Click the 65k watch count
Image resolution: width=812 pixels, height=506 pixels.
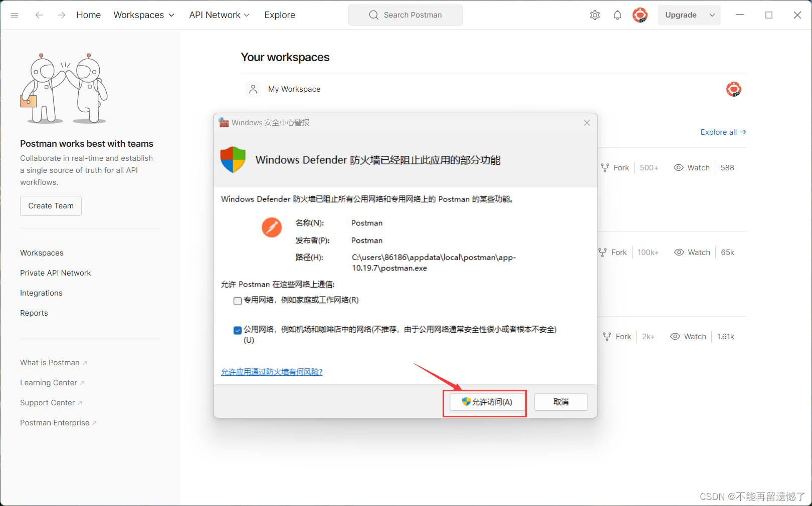727,252
